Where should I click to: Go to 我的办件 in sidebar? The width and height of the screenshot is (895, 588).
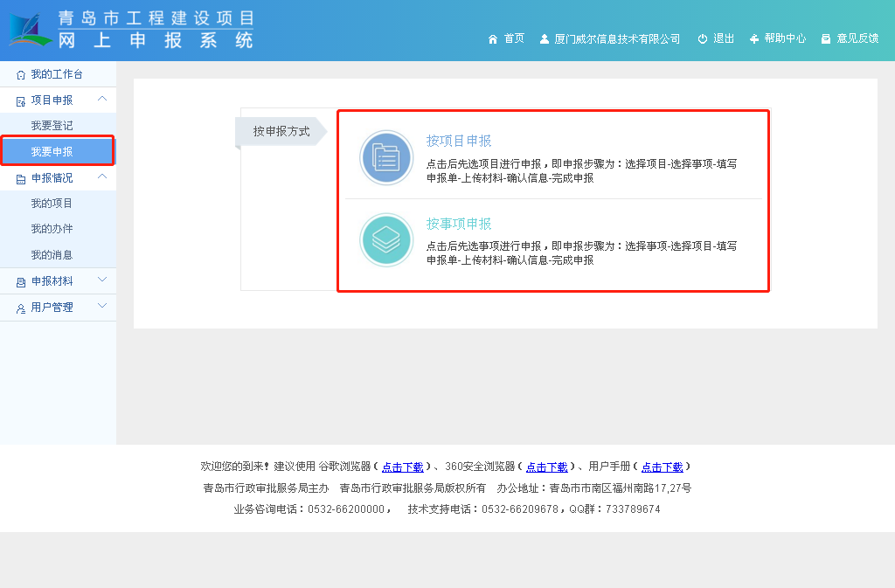click(x=52, y=229)
